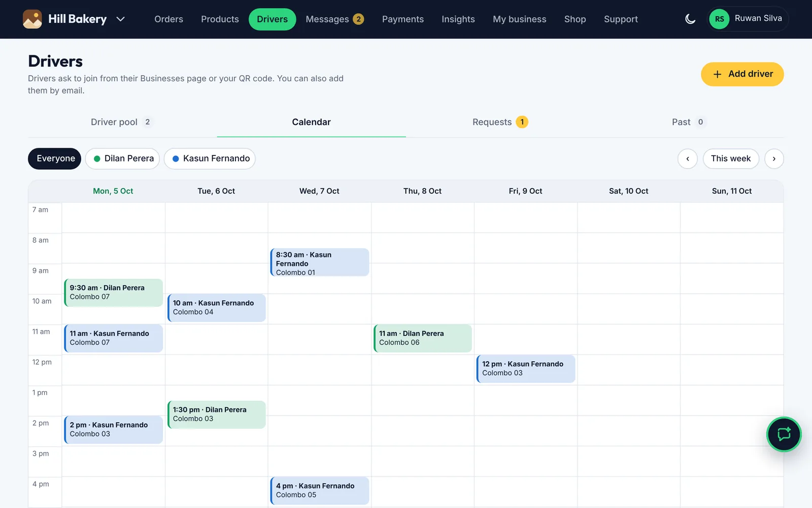Open the Shop page
Screen dimensions: 812x508
pyautogui.click(x=575, y=19)
